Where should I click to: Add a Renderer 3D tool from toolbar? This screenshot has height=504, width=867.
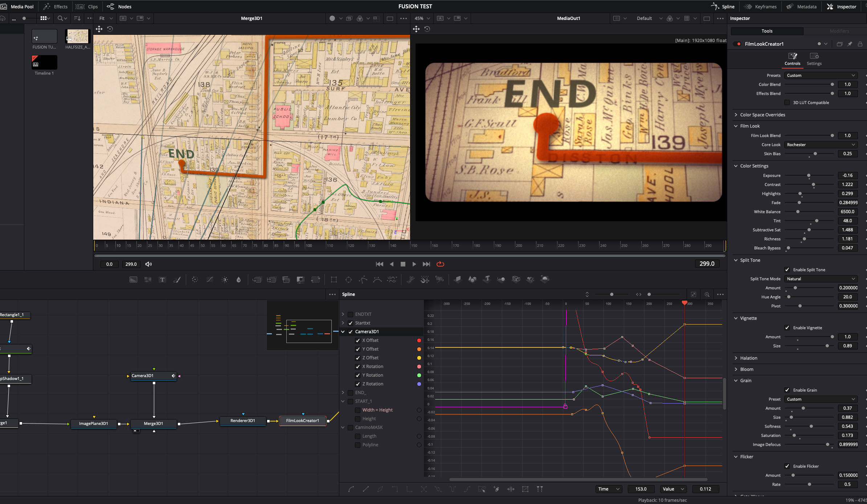point(545,279)
